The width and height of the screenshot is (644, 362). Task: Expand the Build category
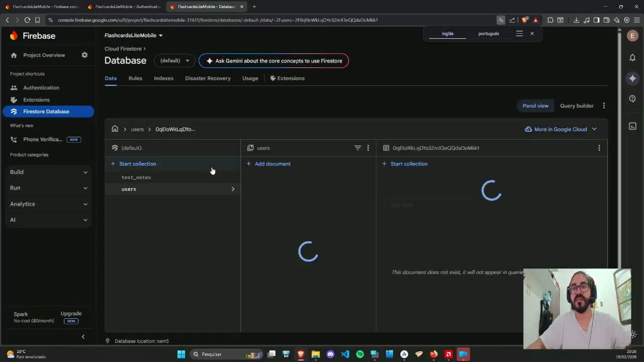point(48,172)
